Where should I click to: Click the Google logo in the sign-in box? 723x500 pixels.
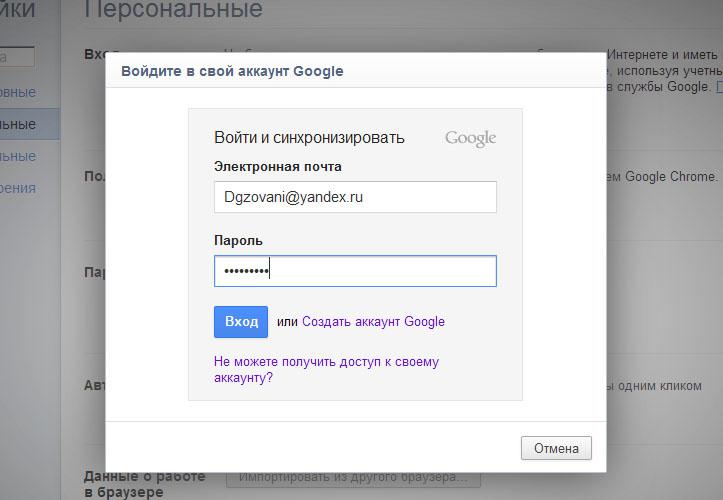coord(470,138)
